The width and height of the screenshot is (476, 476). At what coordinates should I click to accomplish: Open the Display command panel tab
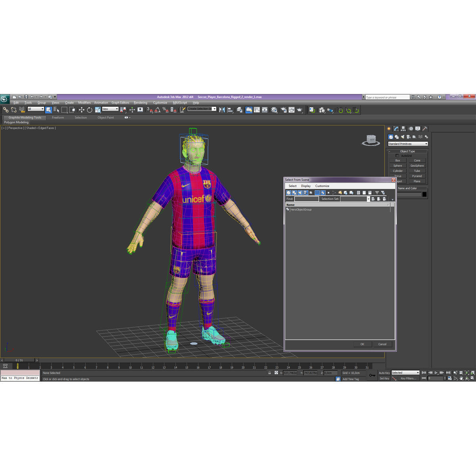coord(417,129)
